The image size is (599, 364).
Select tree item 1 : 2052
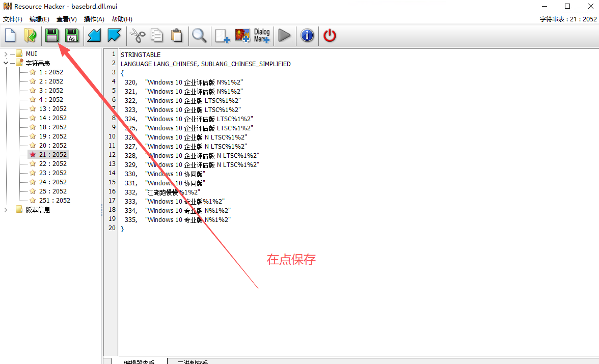[x=51, y=72]
